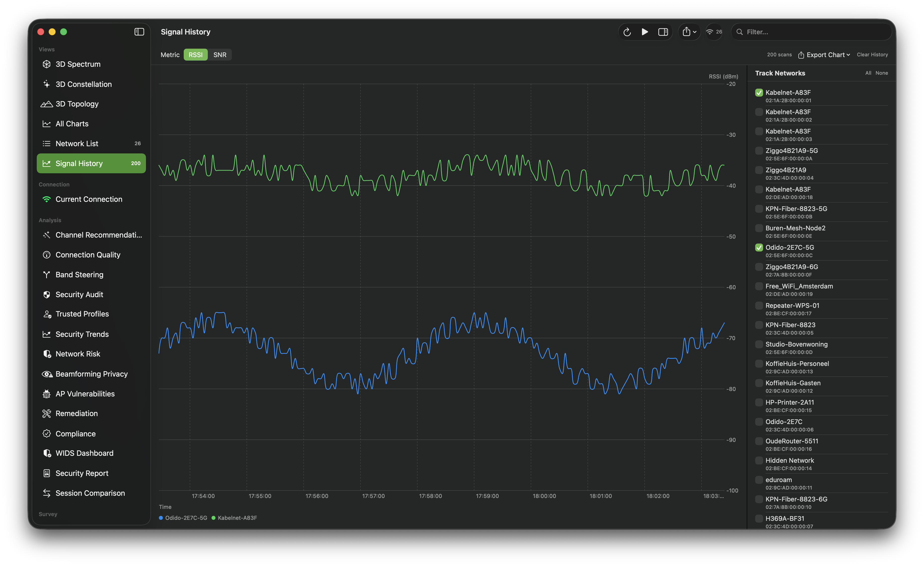Open the Export Chart dropdown
The width and height of the screenshot is (924, 566).
[x=824, y=55]
